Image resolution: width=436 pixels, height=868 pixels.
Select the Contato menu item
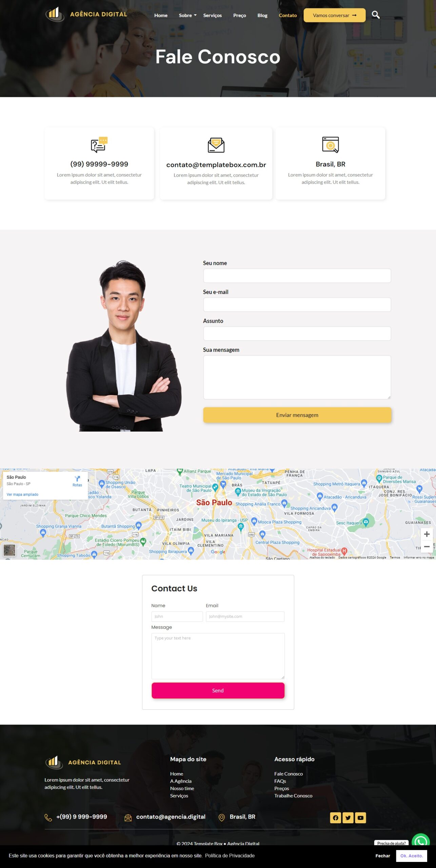coord(288,15)
